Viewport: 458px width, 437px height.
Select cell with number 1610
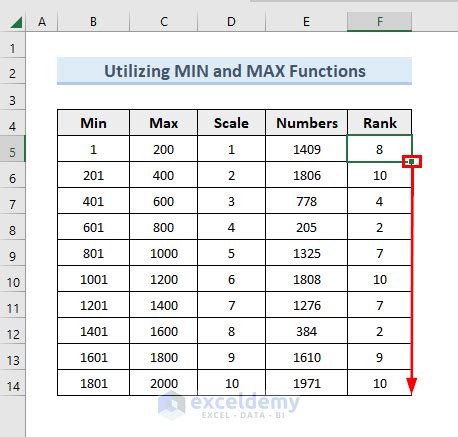click(x=306, y=357)
